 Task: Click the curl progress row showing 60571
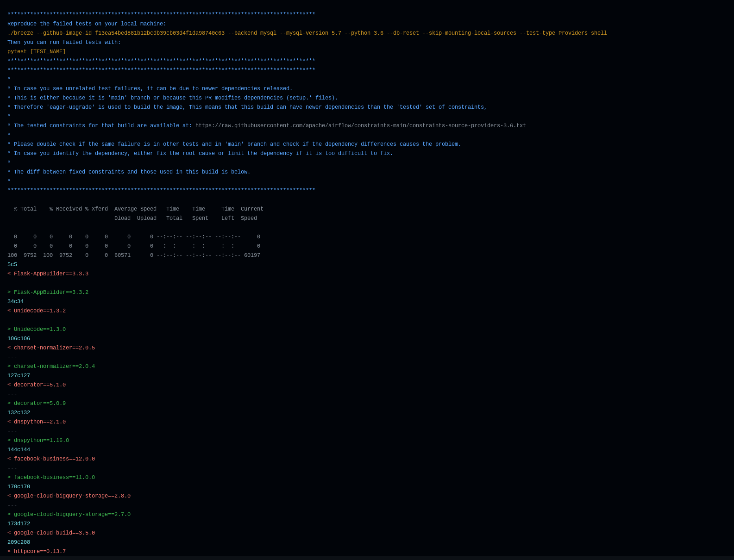(x=134, y=255)
